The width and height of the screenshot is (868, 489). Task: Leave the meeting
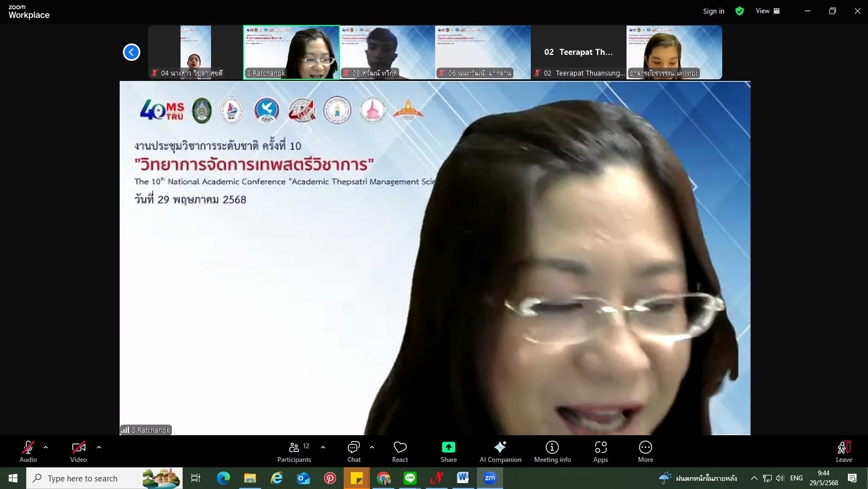844,452
